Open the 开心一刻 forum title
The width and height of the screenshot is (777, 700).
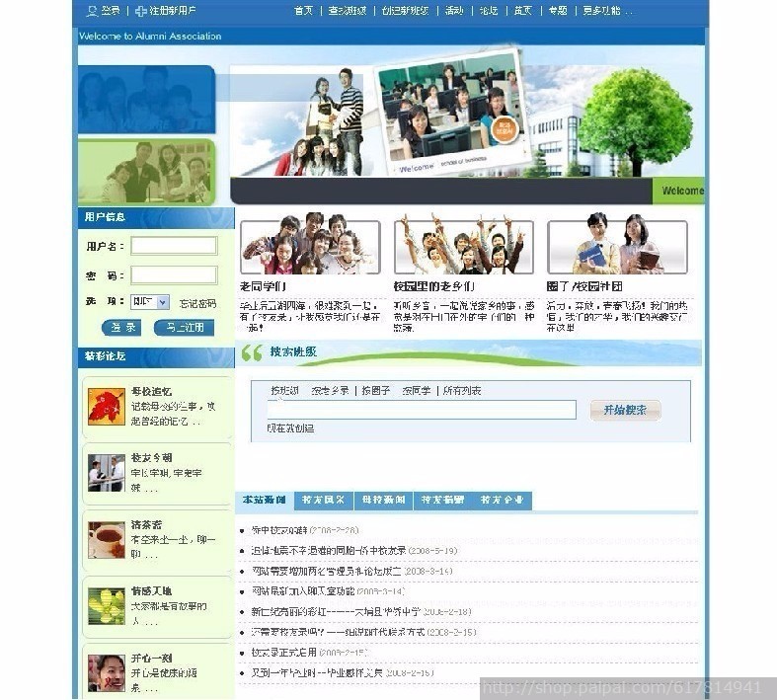coord(152,658)
